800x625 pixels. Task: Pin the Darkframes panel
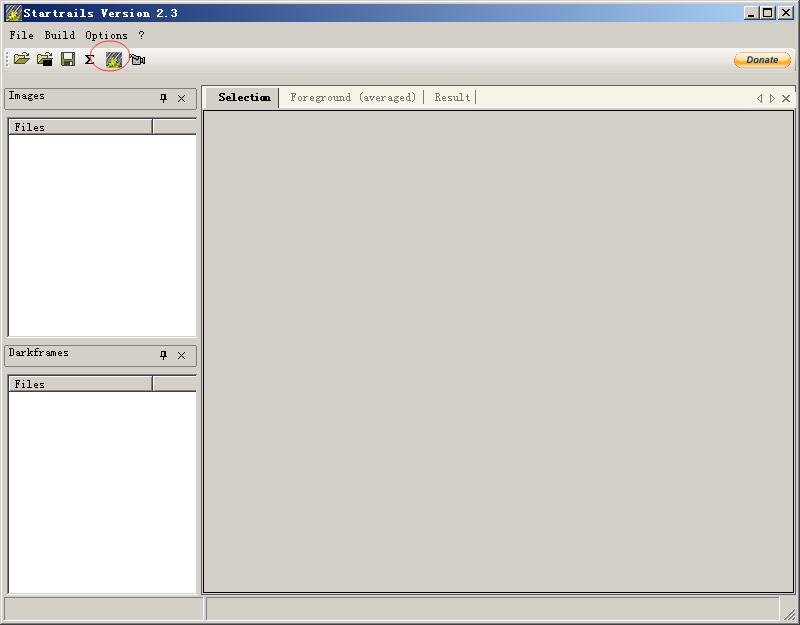tap(163, 355)
